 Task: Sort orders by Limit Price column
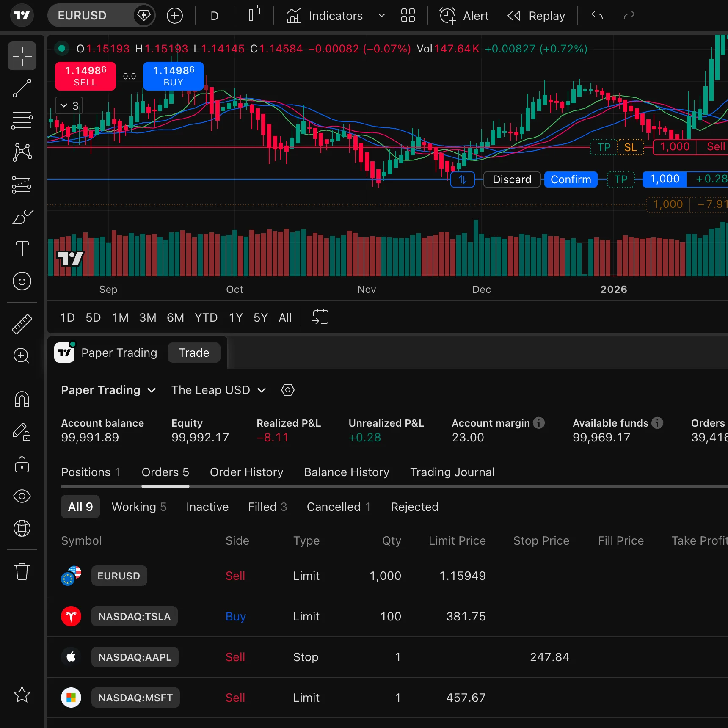point(457,540)
